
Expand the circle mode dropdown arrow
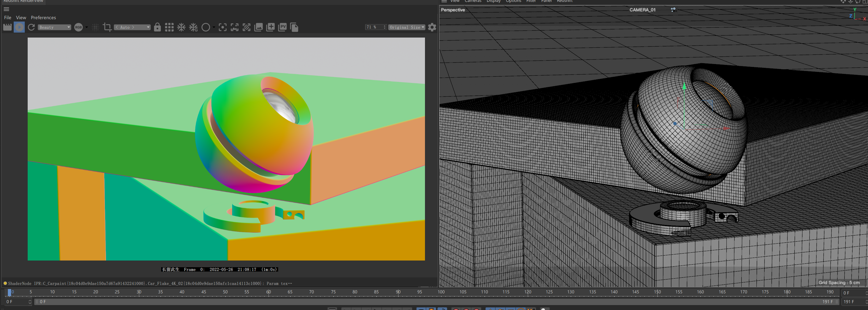click(214, 27)
